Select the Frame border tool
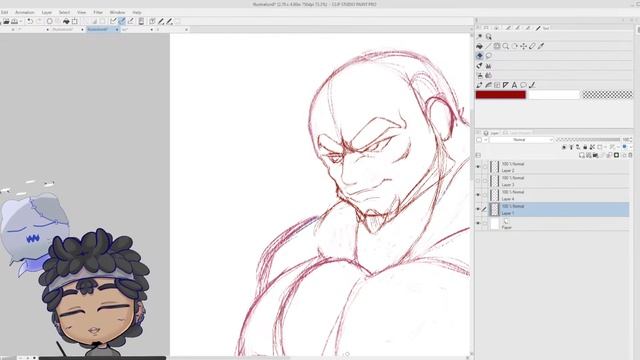The height and width of the screenshot is (360, 640). 497,85
